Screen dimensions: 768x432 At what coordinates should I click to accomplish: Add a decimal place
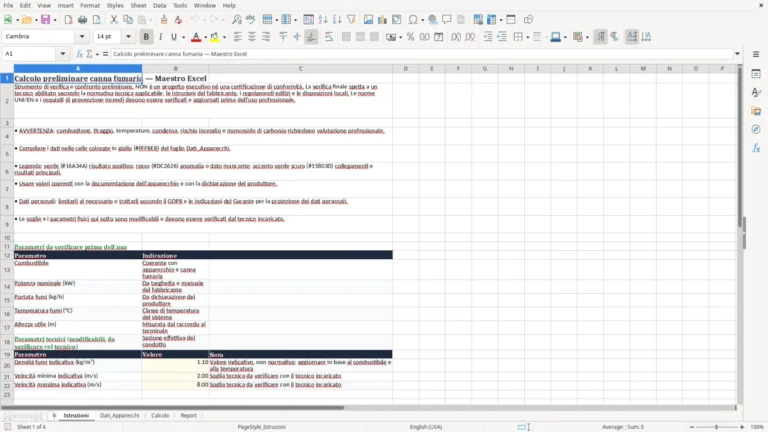456,37
